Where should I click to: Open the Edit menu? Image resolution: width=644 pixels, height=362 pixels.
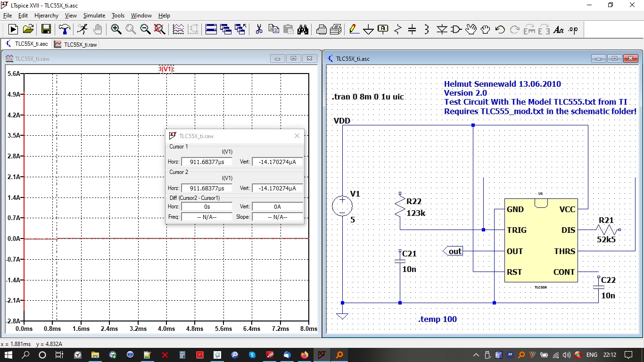23,16
